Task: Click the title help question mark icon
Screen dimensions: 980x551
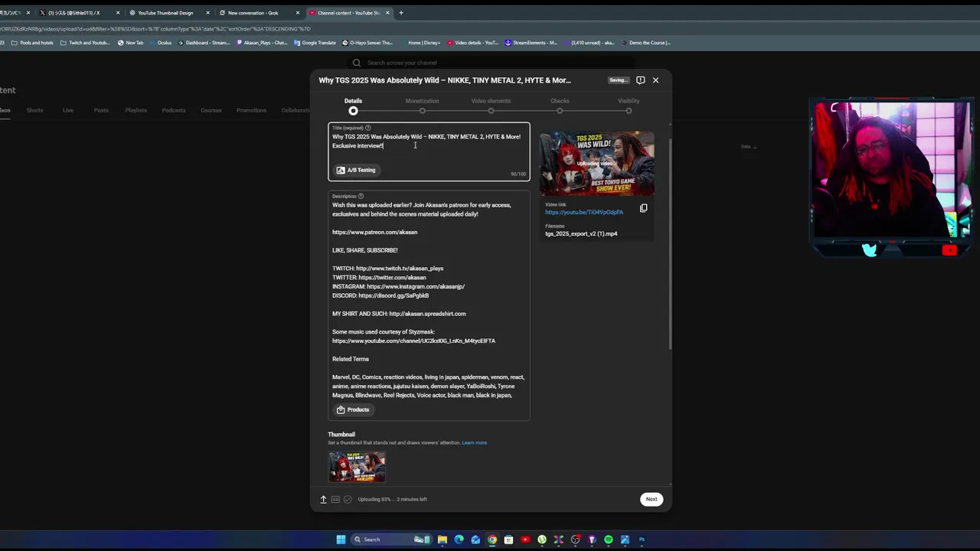Action: (x=367, y=128)
